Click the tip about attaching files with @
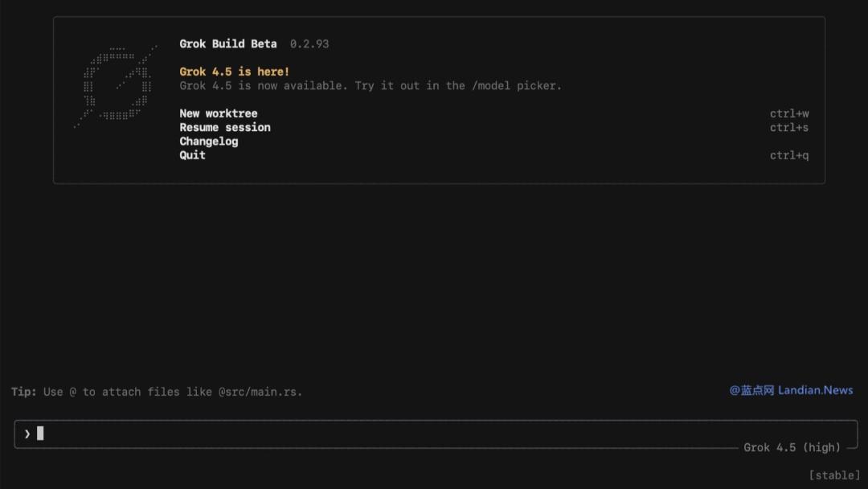 [x=157, y=392]
